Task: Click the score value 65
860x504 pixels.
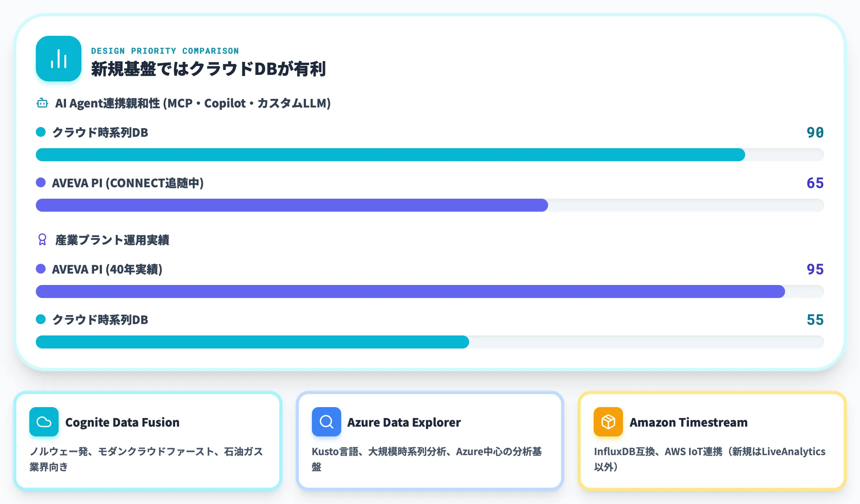Action: [815, 183]
